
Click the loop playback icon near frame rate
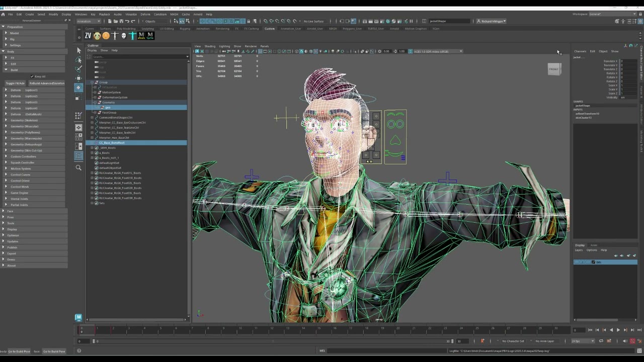[601, 341]
